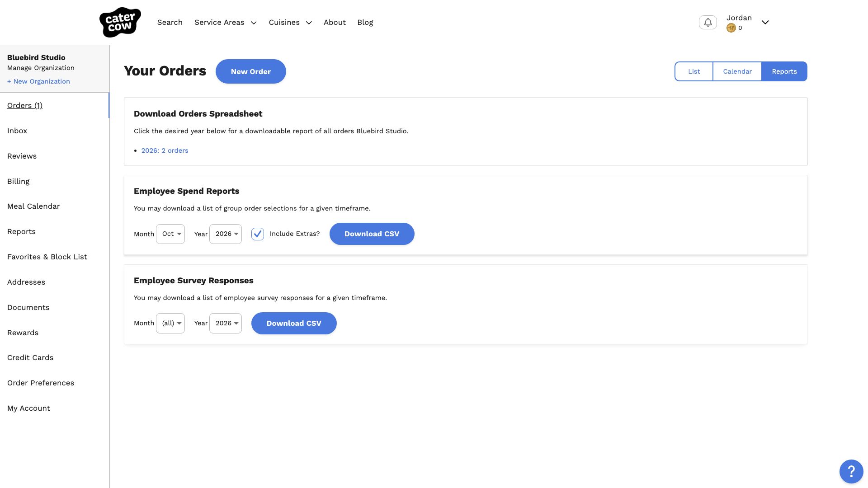The width and height of the screenshot is (868, 488).
Task: Select the Reports view tab
Action: coord(784,71)
